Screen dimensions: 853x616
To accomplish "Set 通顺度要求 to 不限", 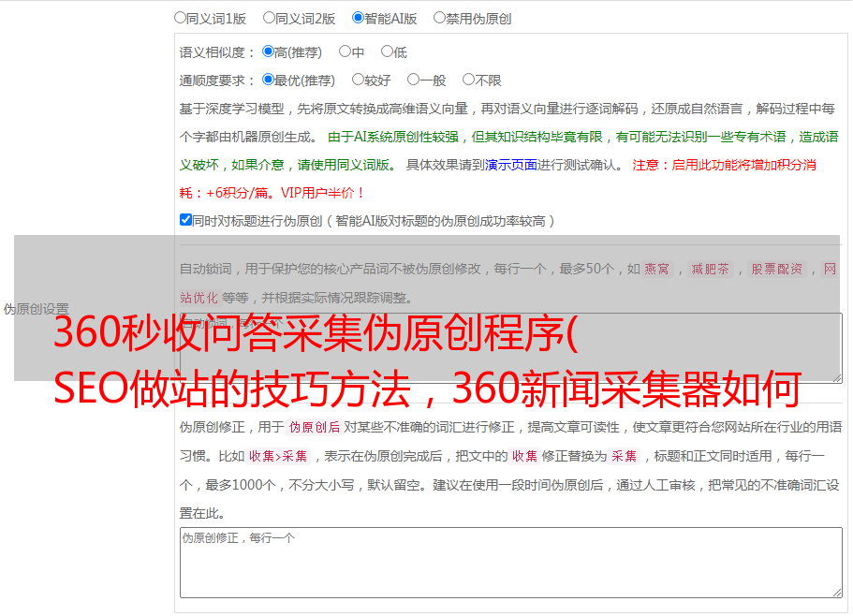I will (468, 80).
